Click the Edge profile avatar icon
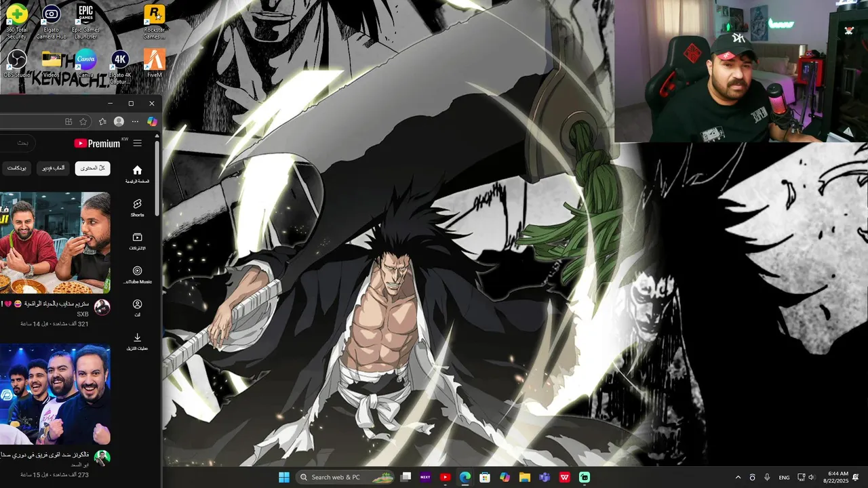The width and height of the screenshot is (868, 488). (119, 121)
